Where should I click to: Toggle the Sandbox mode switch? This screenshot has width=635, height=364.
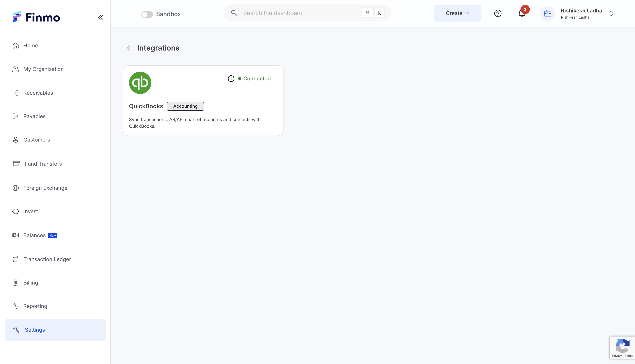(147, 14)
